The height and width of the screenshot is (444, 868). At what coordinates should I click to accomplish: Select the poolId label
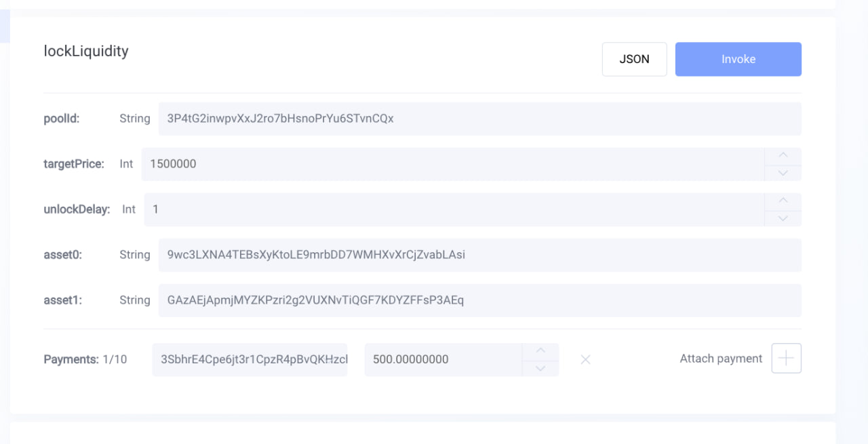[62, 119]
